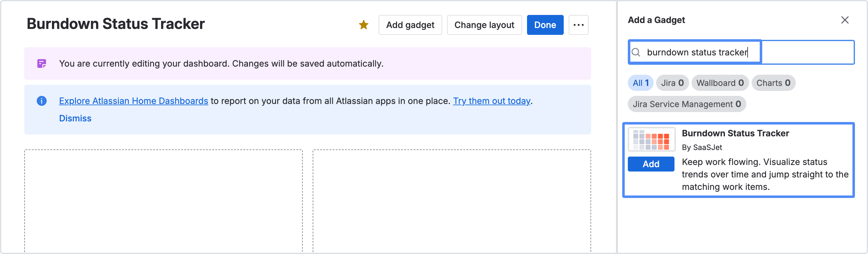Add the Burndown Status Tracker gadget
Screen dimensions: 868x254
click(651, 164)
